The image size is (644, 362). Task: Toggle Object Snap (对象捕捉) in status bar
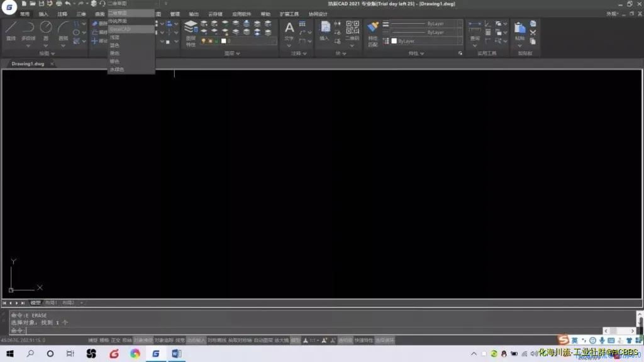pyautogui.click(x=143, y=340)
